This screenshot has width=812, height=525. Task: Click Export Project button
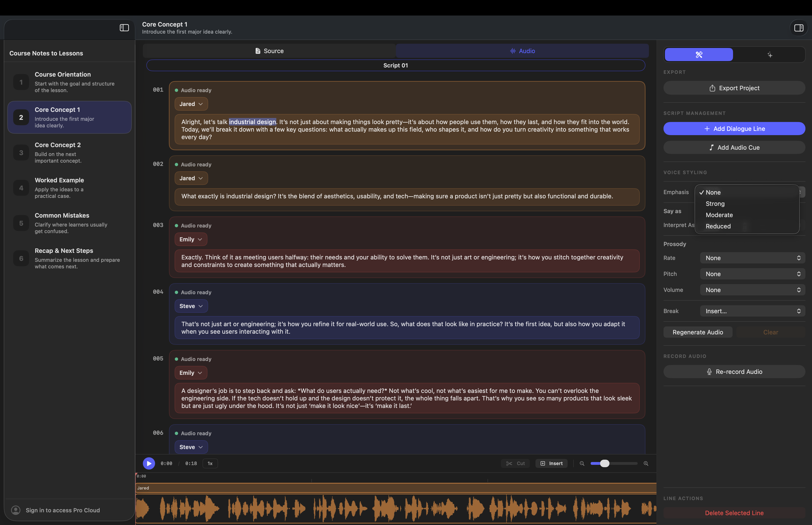pos(734,88)
